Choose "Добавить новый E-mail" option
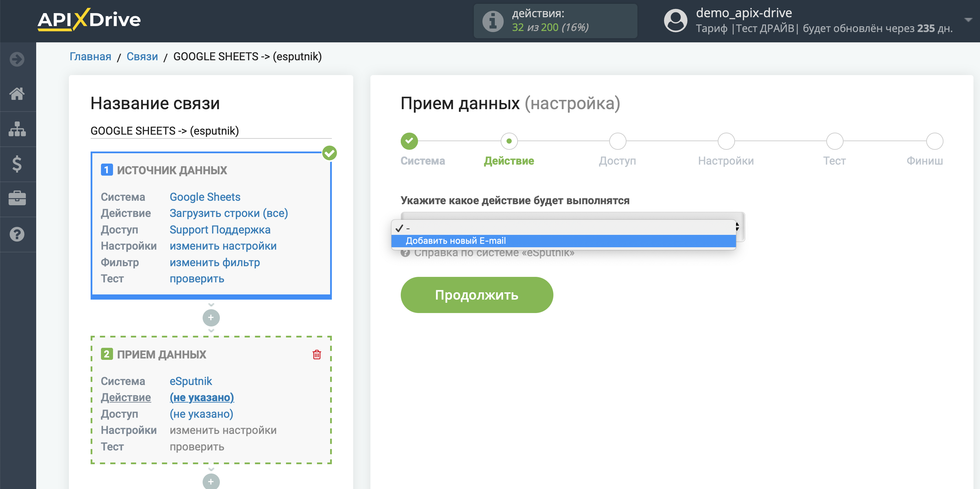The image size is (980, 489). tap(563, 241)
